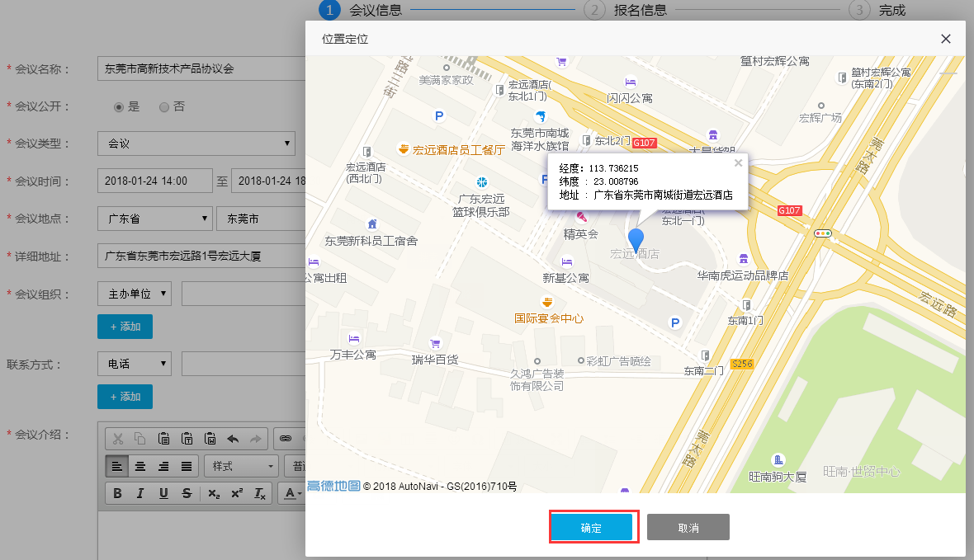Select 否 for 会议公开
Screen dimensions: 974x560
(164, 106)
